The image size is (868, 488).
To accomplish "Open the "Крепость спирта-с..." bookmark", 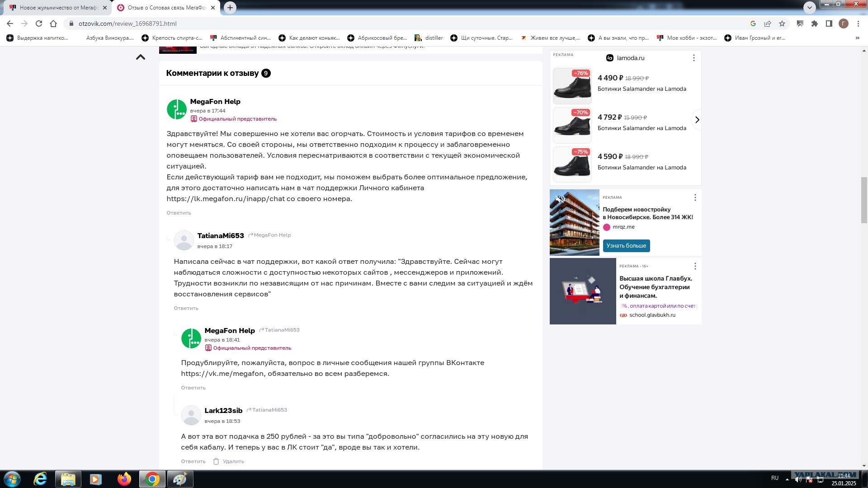I will pyautogui.click(x=172, y=38).
